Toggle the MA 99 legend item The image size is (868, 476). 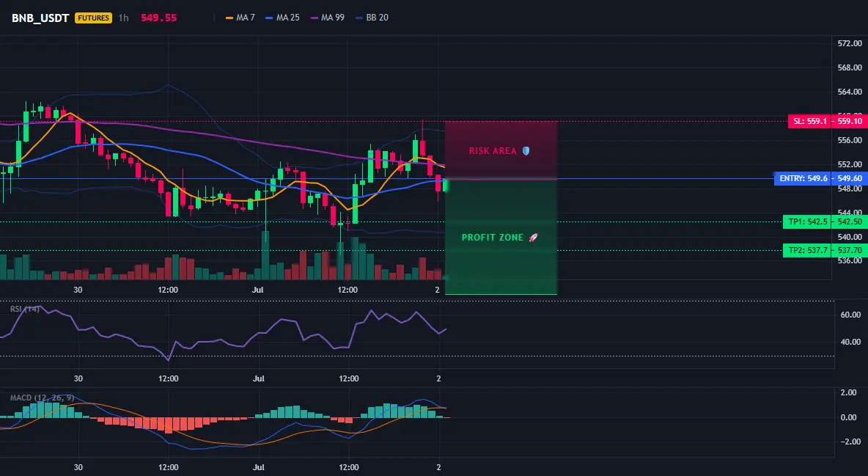pos(327,18)
